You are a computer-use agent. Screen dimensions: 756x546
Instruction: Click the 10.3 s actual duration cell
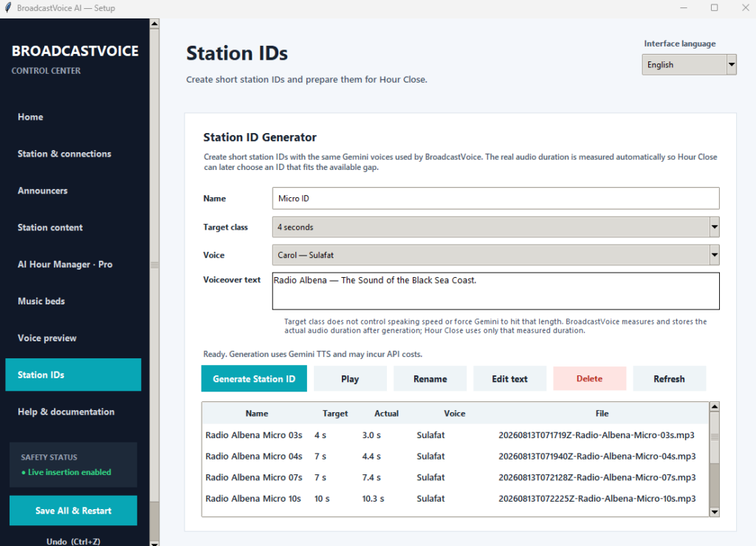373,499
